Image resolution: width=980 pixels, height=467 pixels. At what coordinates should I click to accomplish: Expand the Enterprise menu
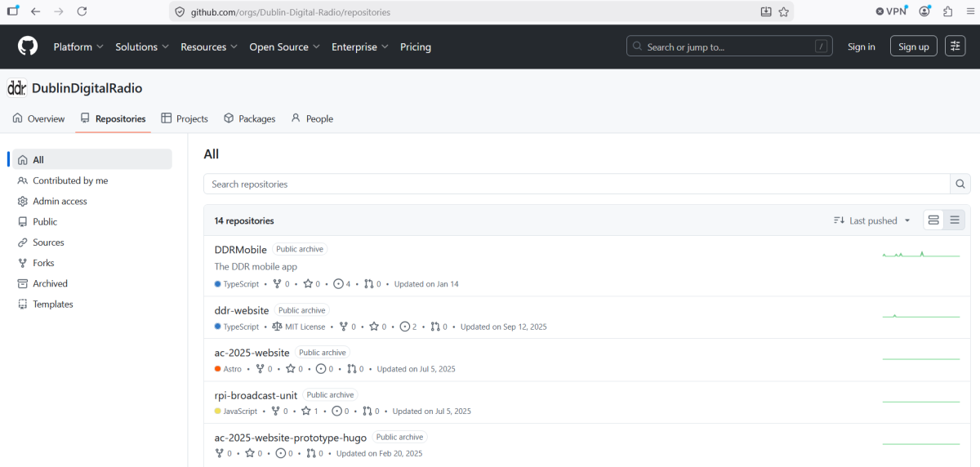tap(360, 47)
